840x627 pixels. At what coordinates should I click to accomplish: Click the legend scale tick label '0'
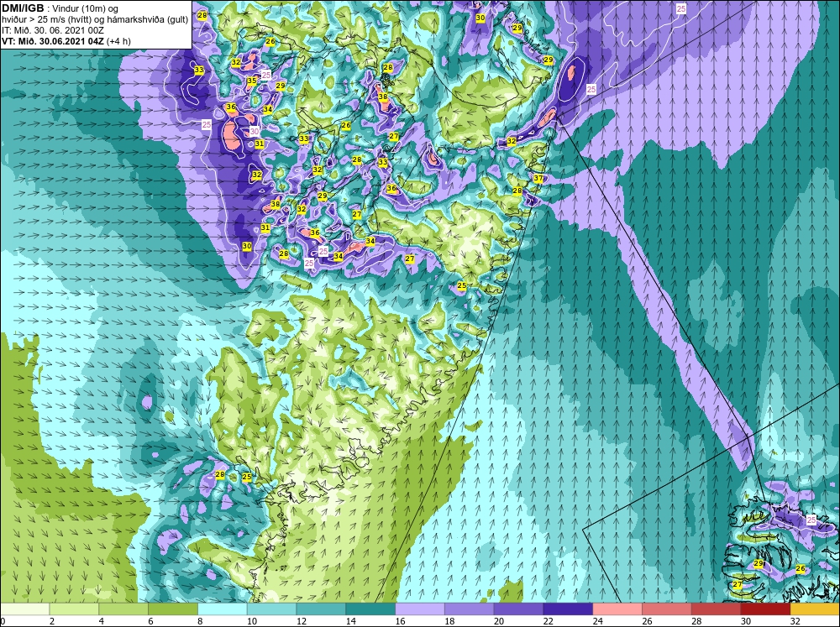(3, 621)
